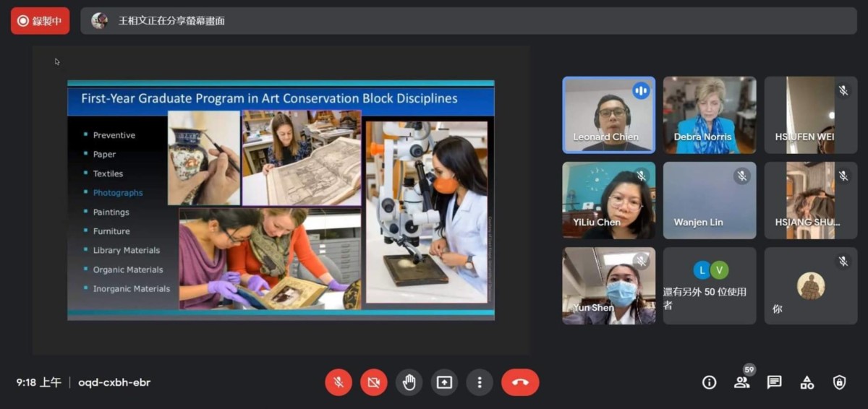Open the activities shapes icon
This screenshot has height=409, width=868.
tap(807, 382)
